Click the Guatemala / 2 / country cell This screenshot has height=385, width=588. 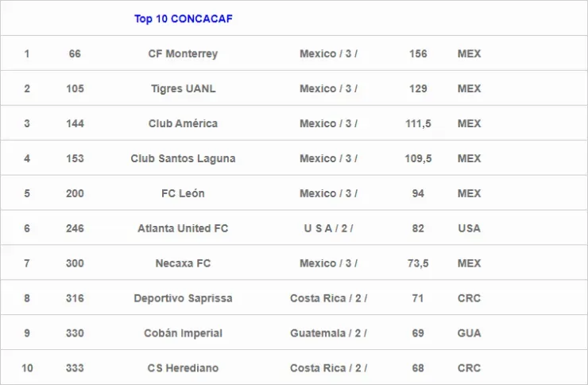tap(328, 333)
